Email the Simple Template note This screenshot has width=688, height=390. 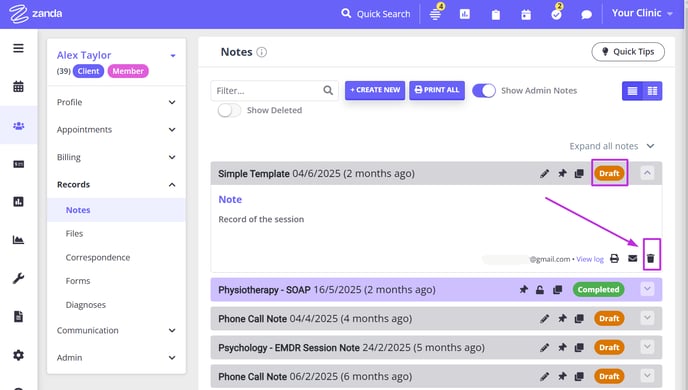click(x=632, y=258)
